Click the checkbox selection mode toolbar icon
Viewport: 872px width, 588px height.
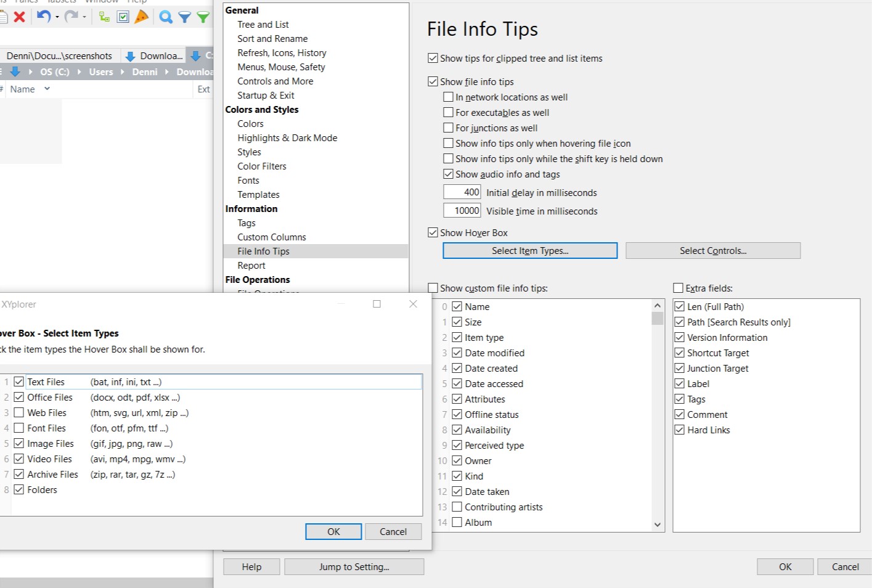point(123,17)
